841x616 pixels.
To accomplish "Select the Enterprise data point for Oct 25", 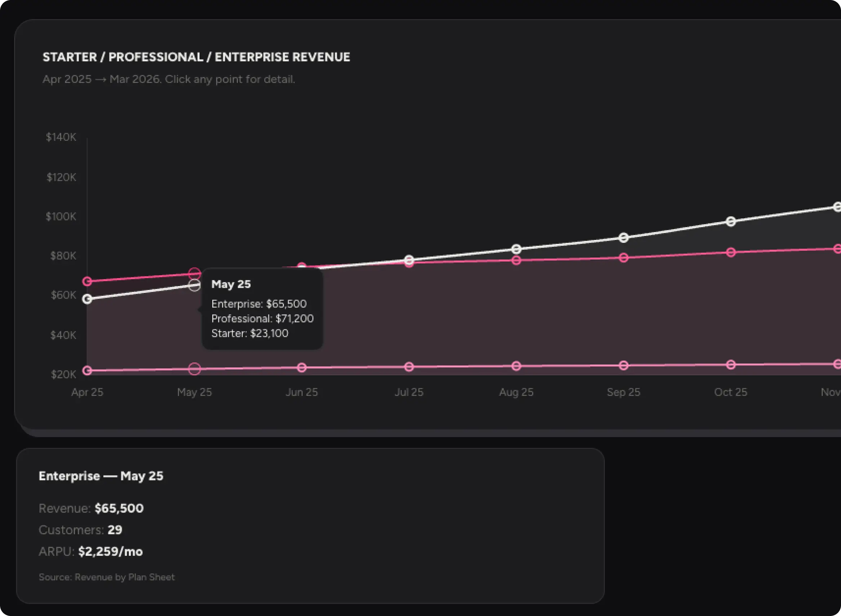I will [731, 222].
